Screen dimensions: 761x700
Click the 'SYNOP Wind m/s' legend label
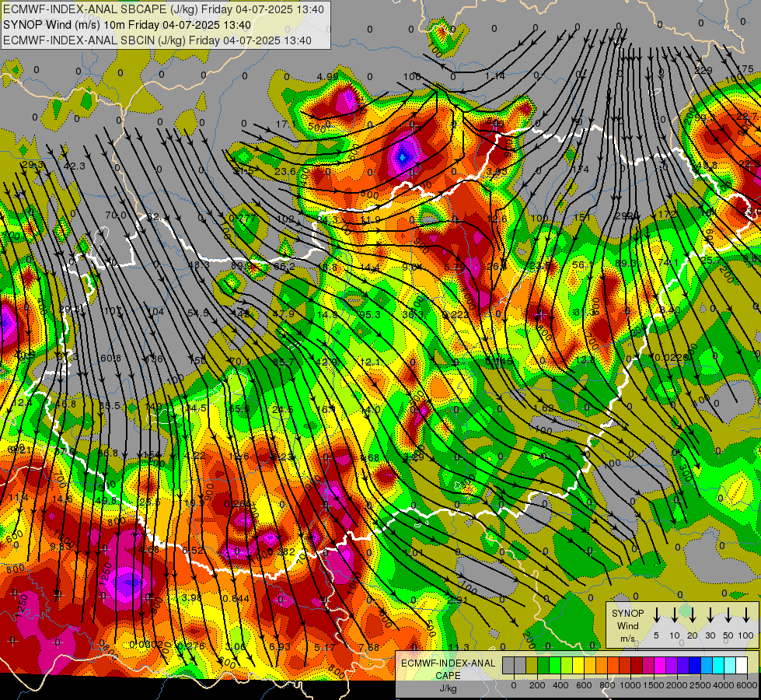[x=627, y=626]
